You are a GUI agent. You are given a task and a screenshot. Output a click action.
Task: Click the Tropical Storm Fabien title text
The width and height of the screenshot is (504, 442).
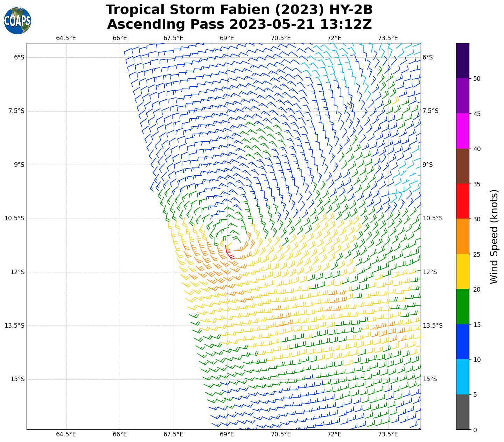coord(239,10)
